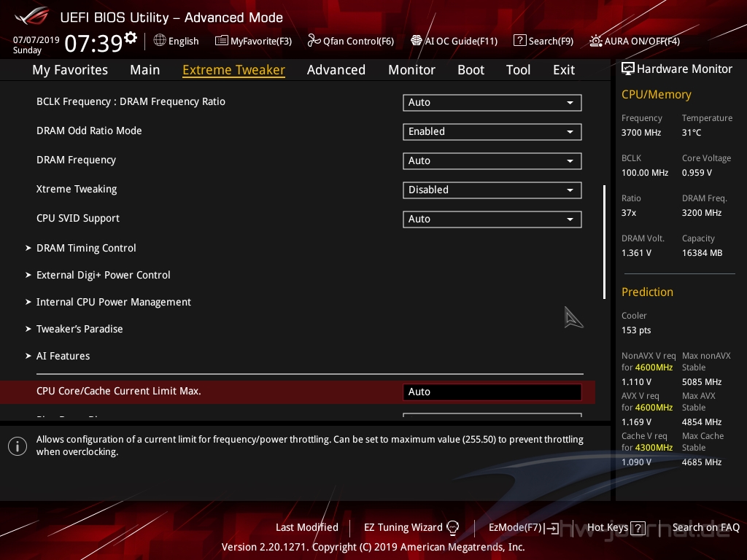Open CPU SVID Support dropdown
This screenshot has height=560, width=747.
click(x=492, y=219)
